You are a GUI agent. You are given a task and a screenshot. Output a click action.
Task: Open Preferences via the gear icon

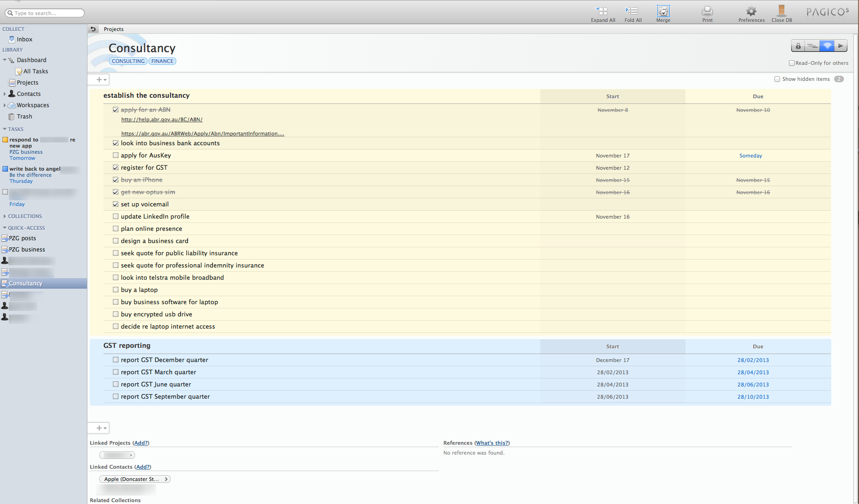(751, 11)
